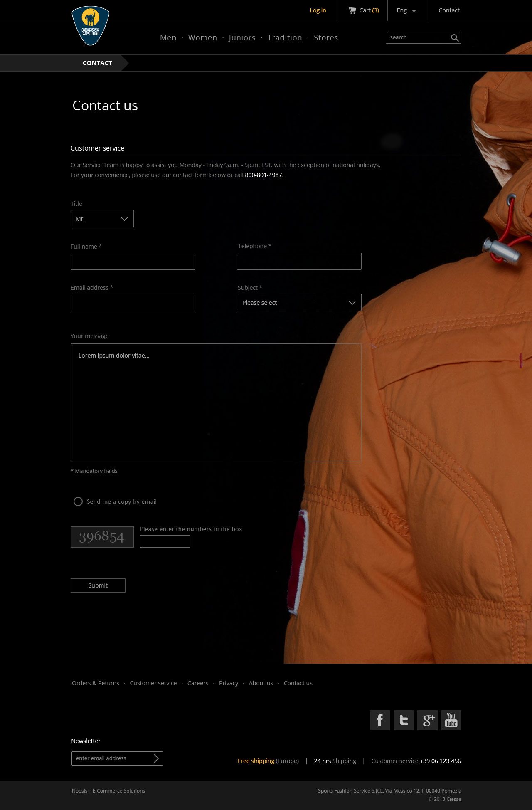Open the Eng language dropdown
Screen dimensions: 532x810
coord(406,10)
